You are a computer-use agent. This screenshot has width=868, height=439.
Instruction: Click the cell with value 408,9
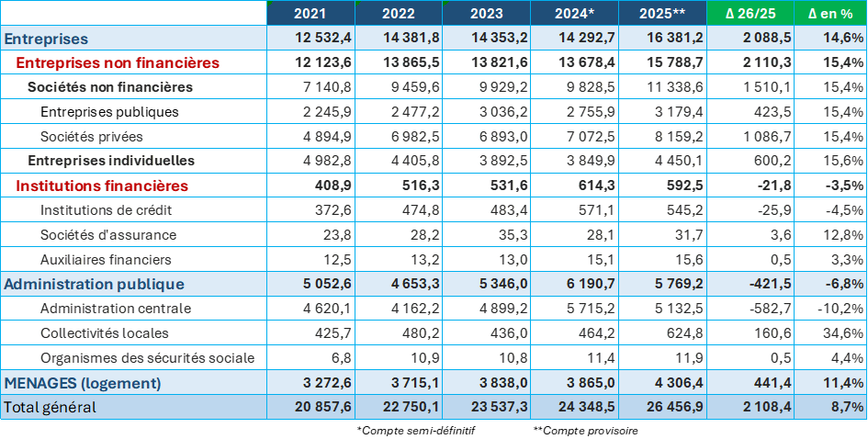coord(310,186)
